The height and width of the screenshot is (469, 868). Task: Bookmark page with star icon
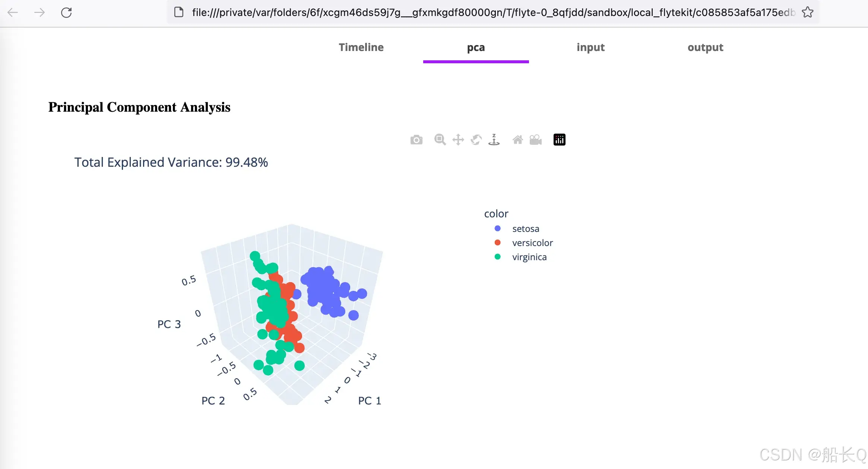[x=808, y=12]
